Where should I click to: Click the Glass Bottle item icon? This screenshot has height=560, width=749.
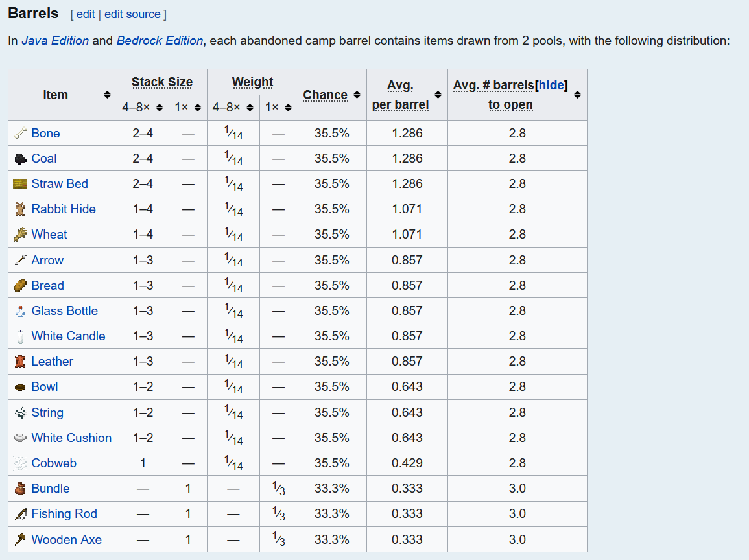[20, 311]
